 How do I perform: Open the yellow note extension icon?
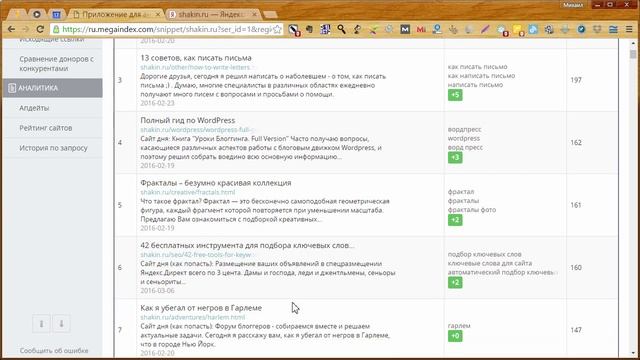518,30
